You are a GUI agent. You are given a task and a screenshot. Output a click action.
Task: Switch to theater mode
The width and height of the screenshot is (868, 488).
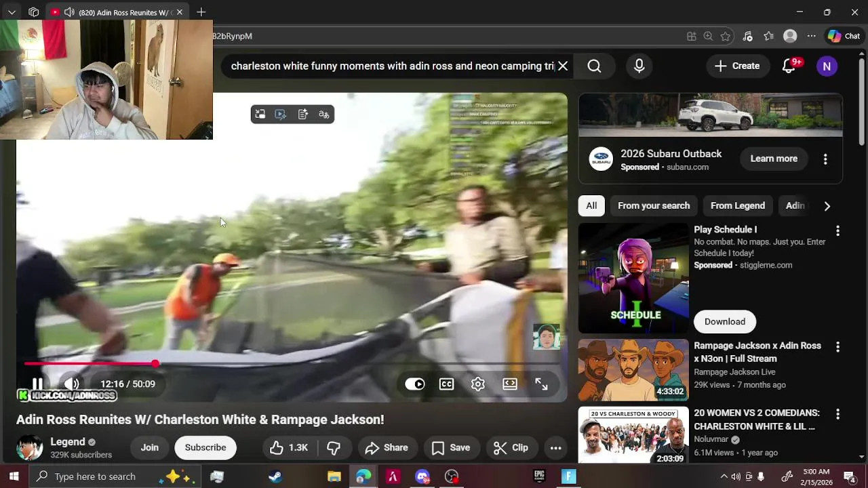510,384
